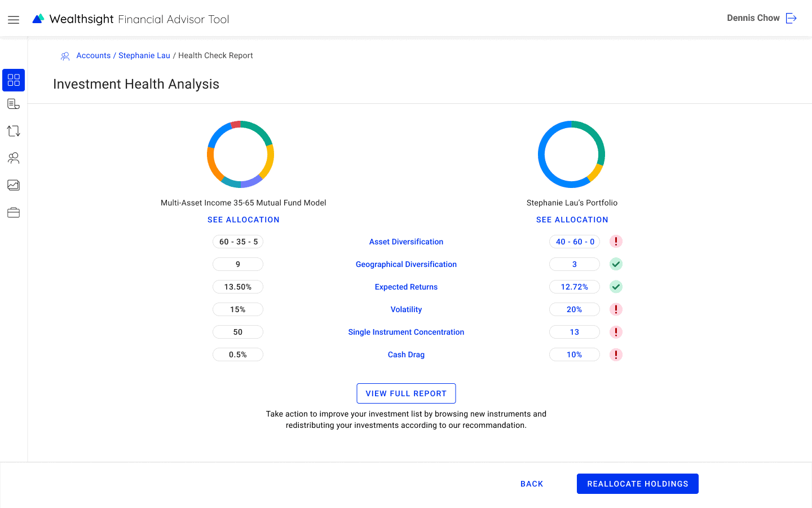Open the Transactions cycle-arrows icon in the sidebar
The width and height of the screenshot is (812, 508).
pyautogui.click(x=14, y=130)
